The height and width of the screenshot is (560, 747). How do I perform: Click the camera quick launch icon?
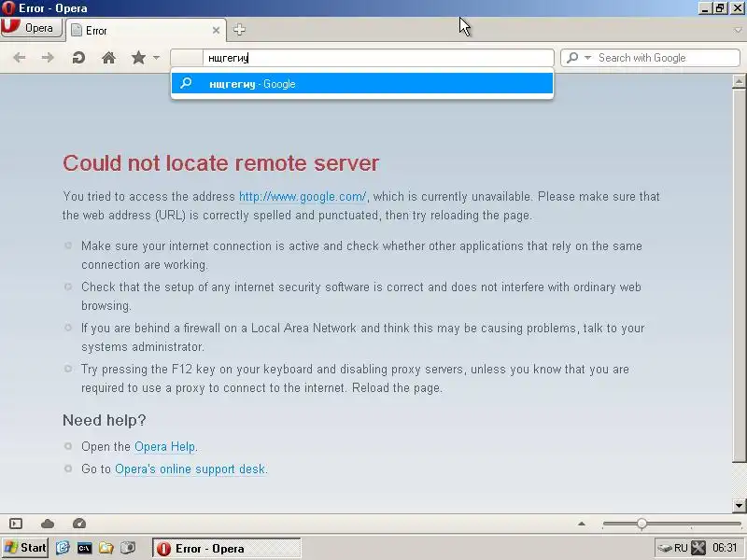point(128,548)
